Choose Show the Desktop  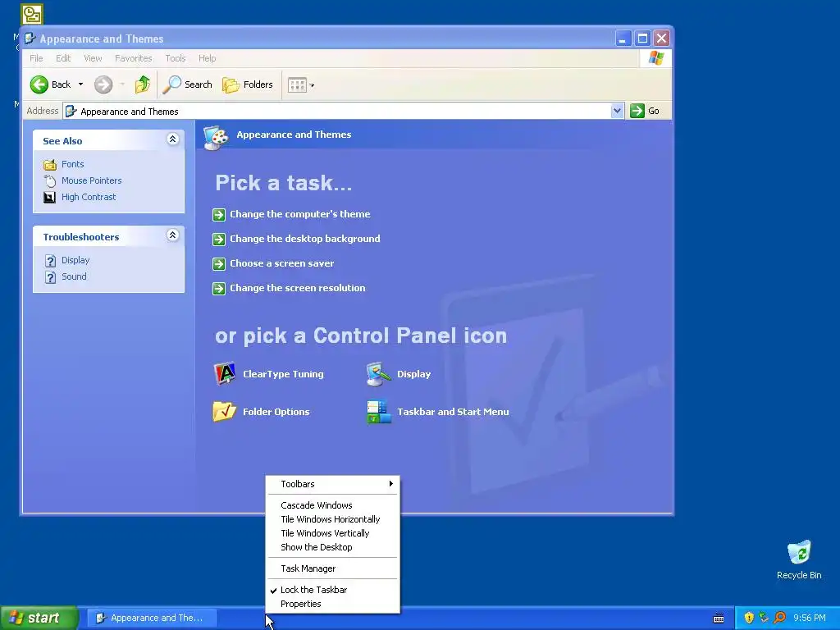pos(333,547)
